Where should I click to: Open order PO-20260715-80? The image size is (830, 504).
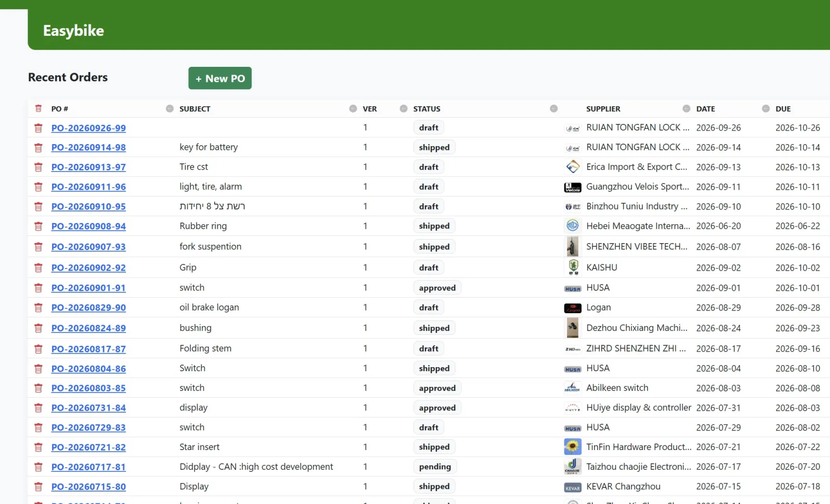[89, 487]
